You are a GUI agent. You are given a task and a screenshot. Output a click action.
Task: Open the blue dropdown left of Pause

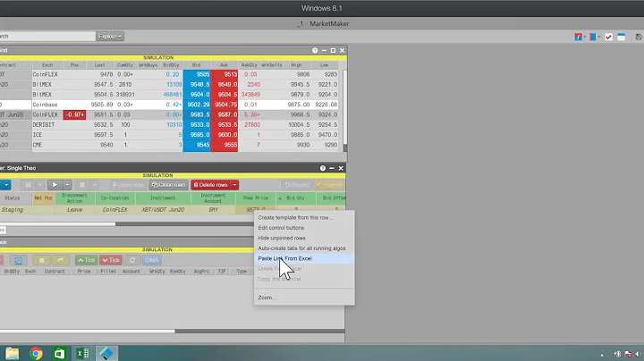click(5, 185)
